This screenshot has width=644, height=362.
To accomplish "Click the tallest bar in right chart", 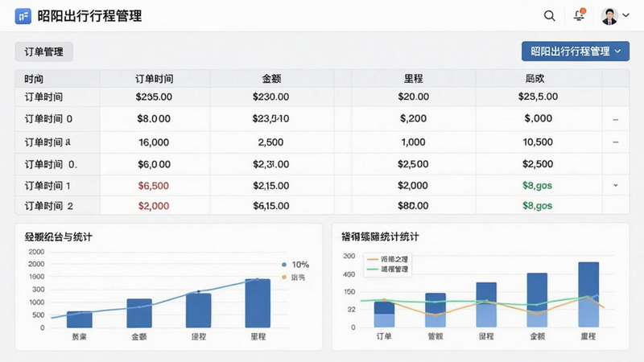I will (588, 294).
